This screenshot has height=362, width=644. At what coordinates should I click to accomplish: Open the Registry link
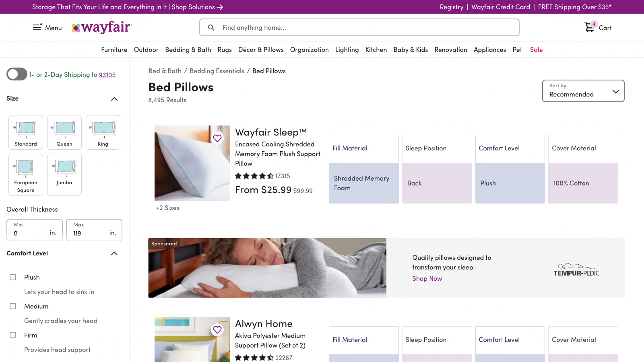[452, 7]
